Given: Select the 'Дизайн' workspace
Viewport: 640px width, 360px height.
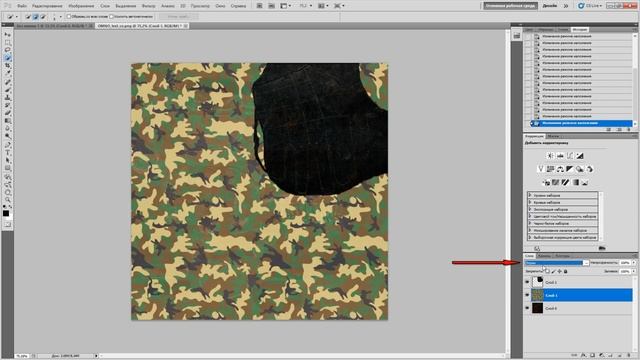Looking at the screenshot, I should coord(550,6).
